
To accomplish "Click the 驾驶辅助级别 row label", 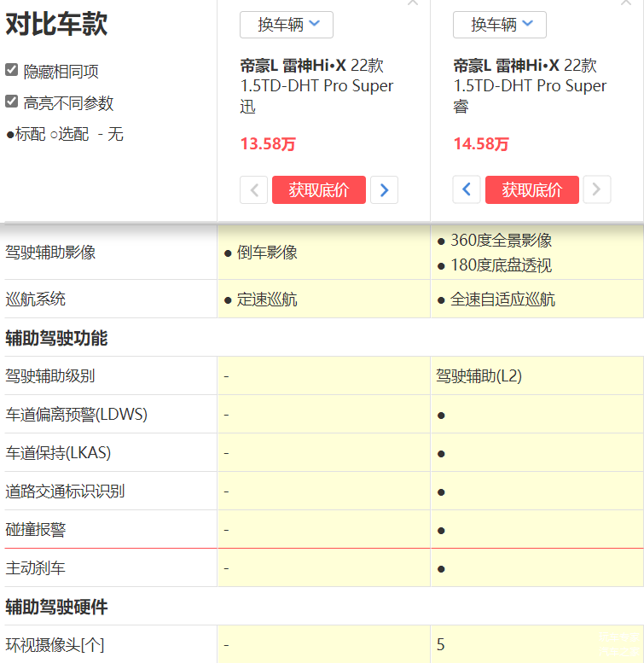I will [49, 376].
